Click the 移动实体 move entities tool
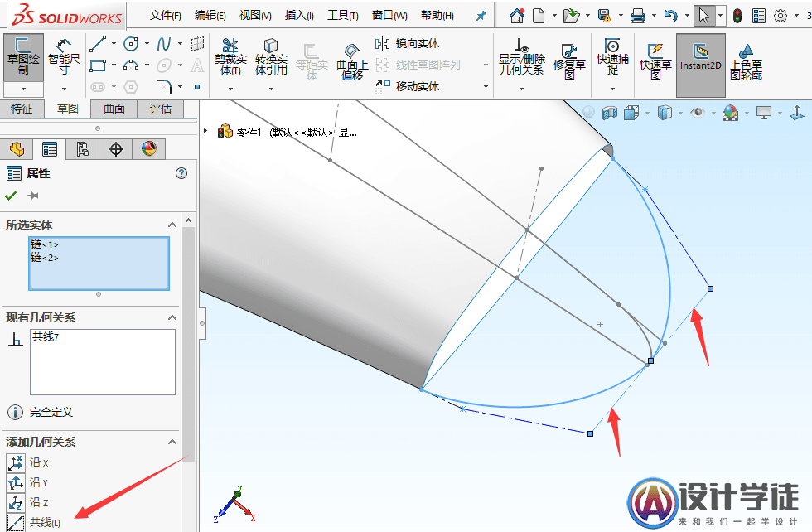This screenshot has width=812, height=532. (408, 86)
